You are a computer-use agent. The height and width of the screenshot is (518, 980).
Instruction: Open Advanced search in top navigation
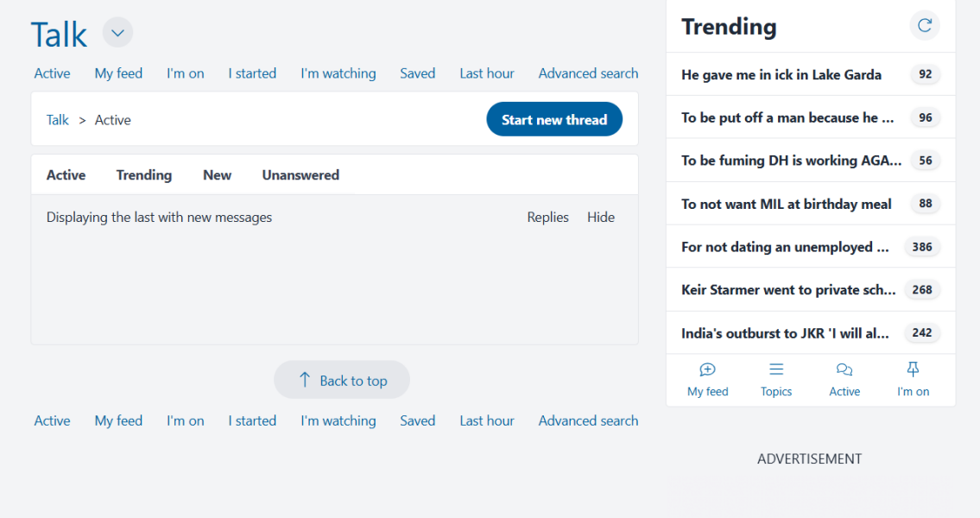pos(588,73)
